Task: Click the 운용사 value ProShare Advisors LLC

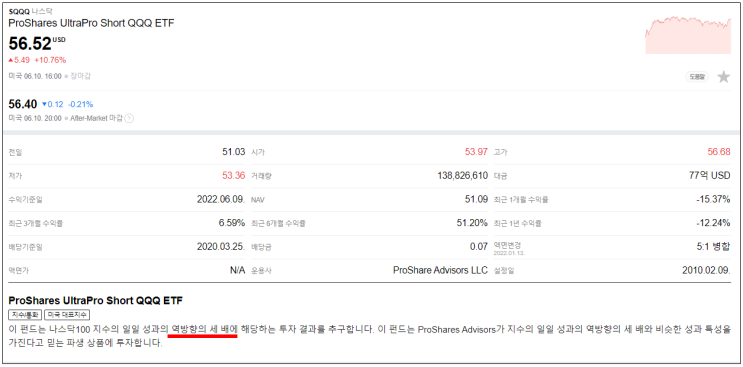Action: click(440, 270)
